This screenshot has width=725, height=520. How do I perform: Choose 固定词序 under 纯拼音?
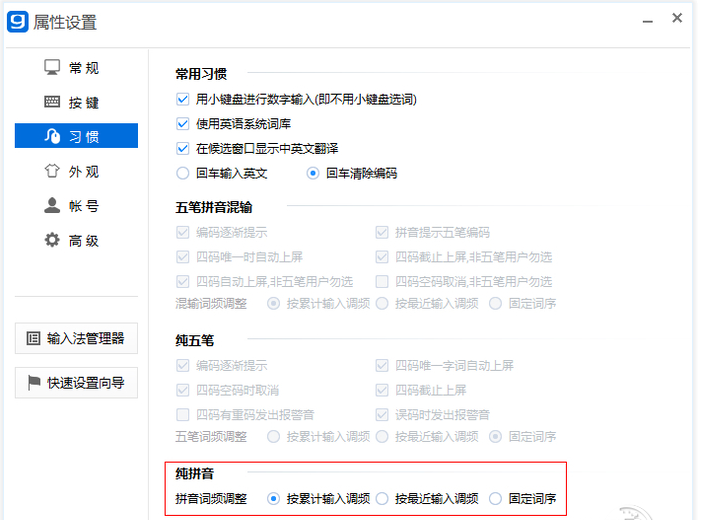pos(495,499)
